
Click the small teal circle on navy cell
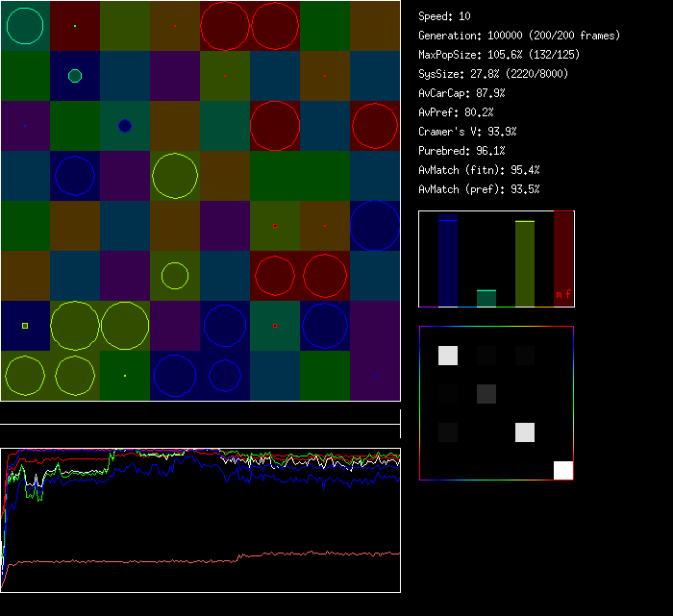(x=75, y=76)
